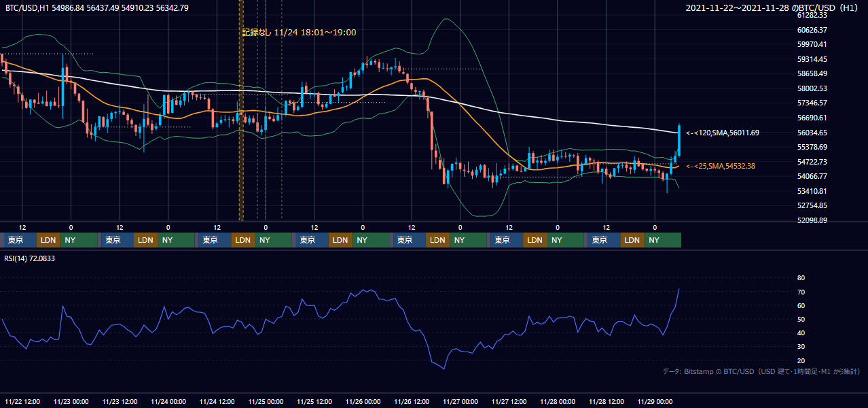The image size is (868, 408).
Task: Click the 11/26 00:00 time axis label
Action: (363, 401)
